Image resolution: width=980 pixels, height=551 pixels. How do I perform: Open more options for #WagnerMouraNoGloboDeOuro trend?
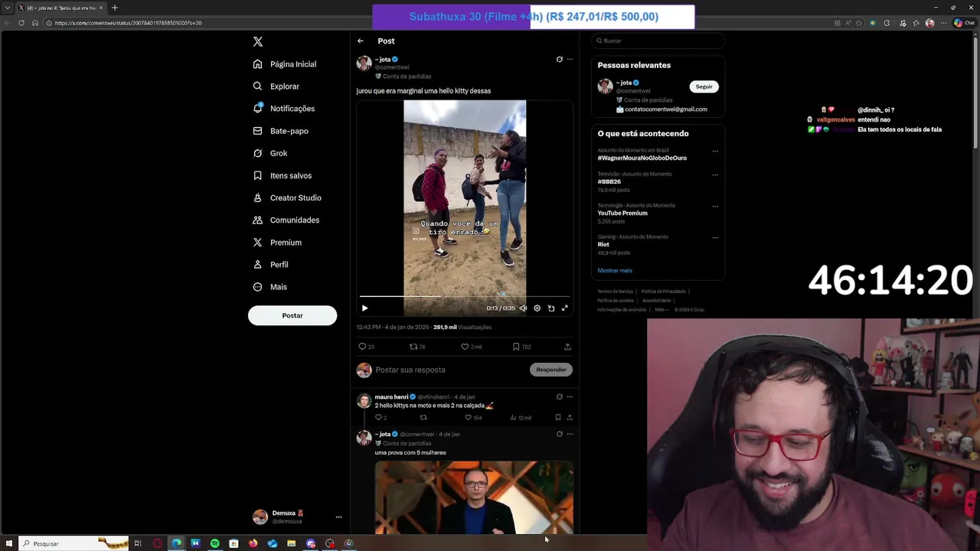coord(715,151)
